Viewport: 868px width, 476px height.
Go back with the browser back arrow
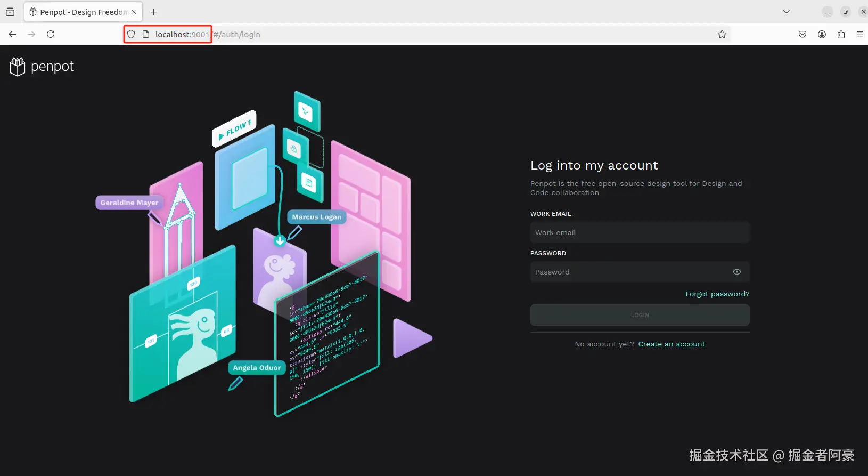tap(12, 34)
